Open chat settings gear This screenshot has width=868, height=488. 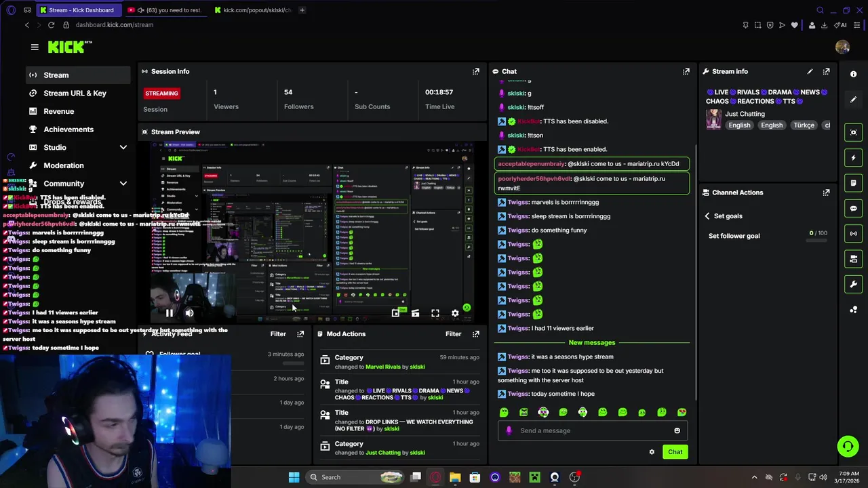(652, 452)
